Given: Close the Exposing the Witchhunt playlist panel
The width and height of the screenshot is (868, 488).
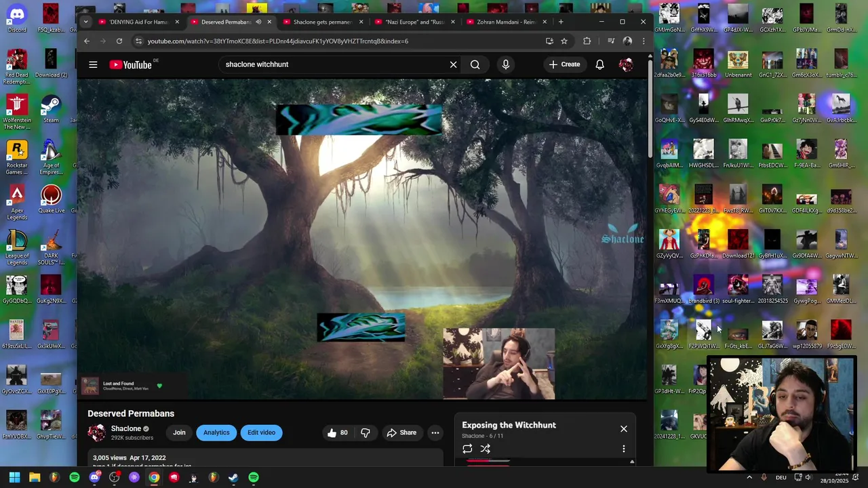Looking at the screenshot, I should pos(624,428).
